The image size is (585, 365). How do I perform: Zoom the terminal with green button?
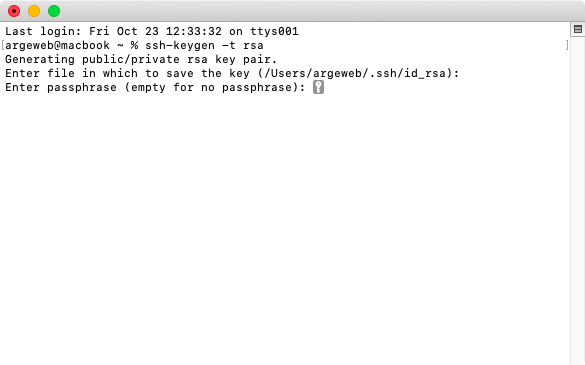(x=54, y=11)
